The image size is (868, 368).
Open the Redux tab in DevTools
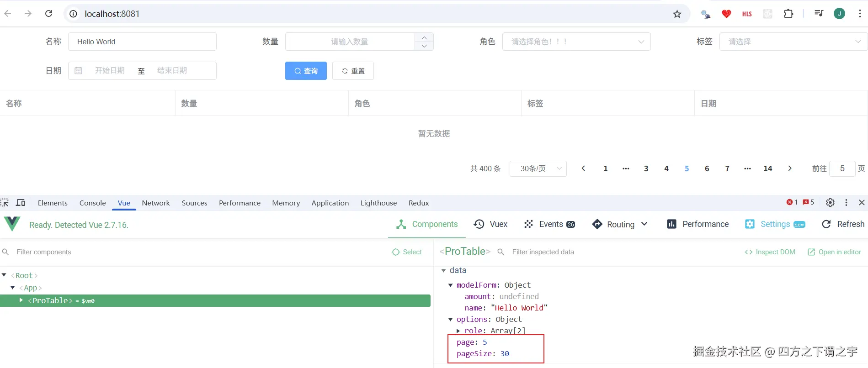[x=419, y=203]
